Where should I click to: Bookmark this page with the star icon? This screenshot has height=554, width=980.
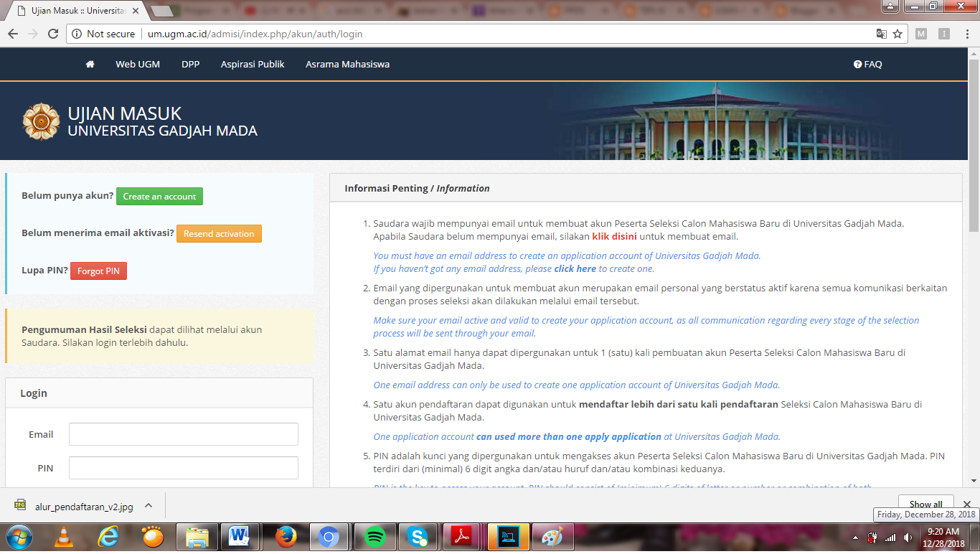pos(897,34)
